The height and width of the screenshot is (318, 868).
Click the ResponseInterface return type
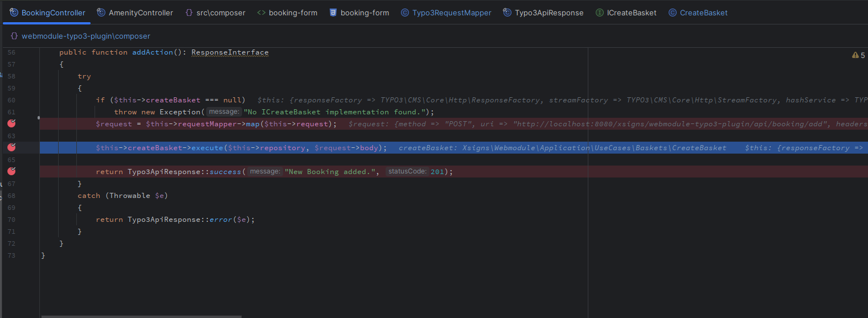[x=230, y=52]
